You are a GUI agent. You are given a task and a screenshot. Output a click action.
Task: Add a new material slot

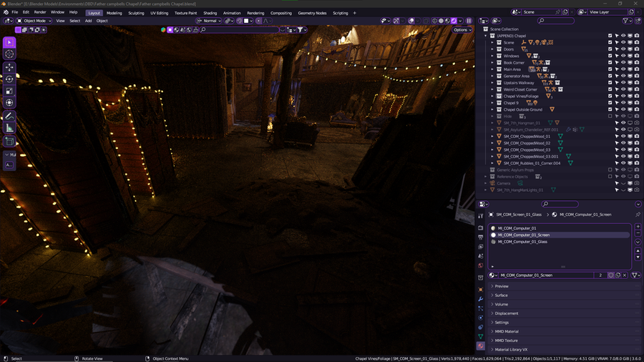638,227
